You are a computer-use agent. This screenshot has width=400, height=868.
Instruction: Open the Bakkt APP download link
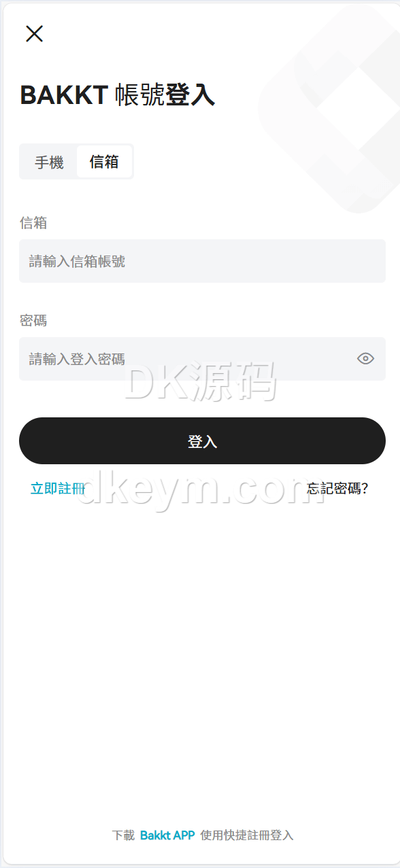pos(167,835)
